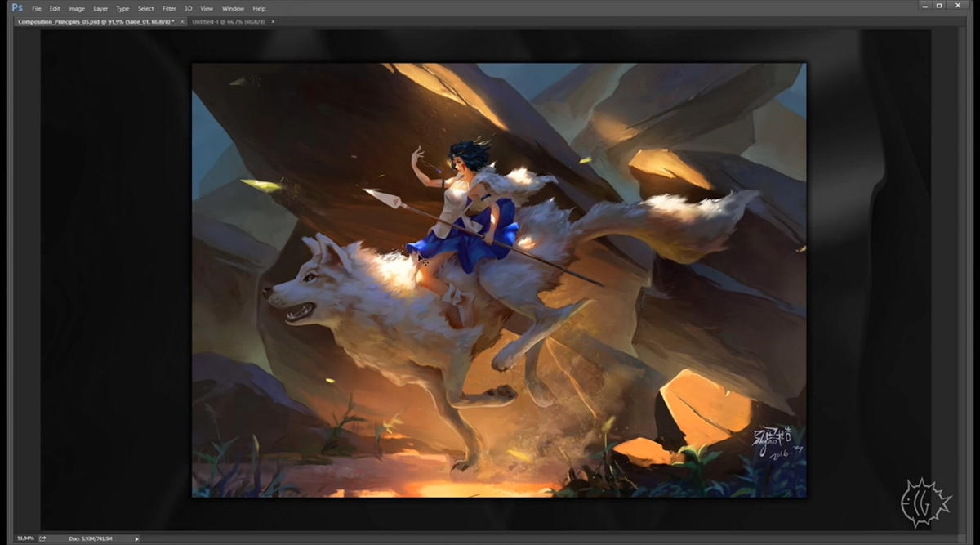Click the Doc size info in status bar
The width and height of the screenshot is (980, 545).
[x=90, y=538]
